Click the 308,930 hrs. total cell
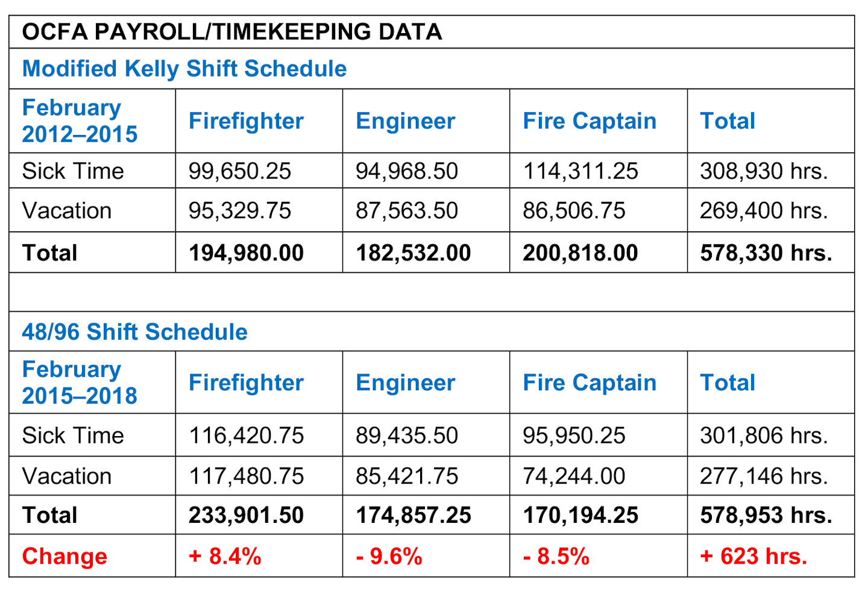 764,171
